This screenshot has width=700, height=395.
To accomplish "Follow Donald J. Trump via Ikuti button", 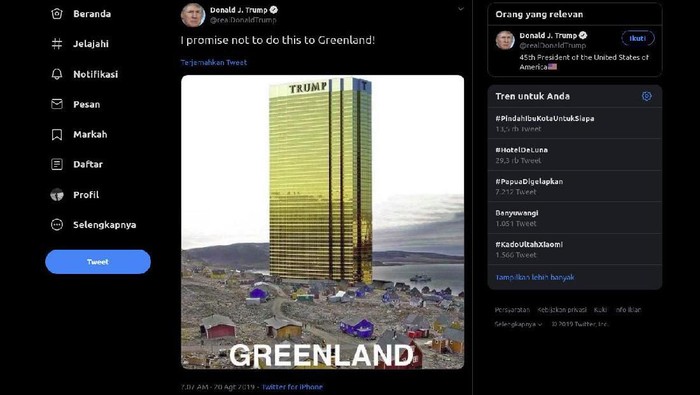I will [x=638, y=38].
